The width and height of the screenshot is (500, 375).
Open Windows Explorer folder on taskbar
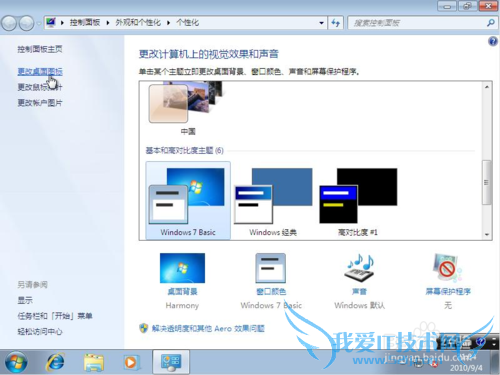tap(94, 362)
